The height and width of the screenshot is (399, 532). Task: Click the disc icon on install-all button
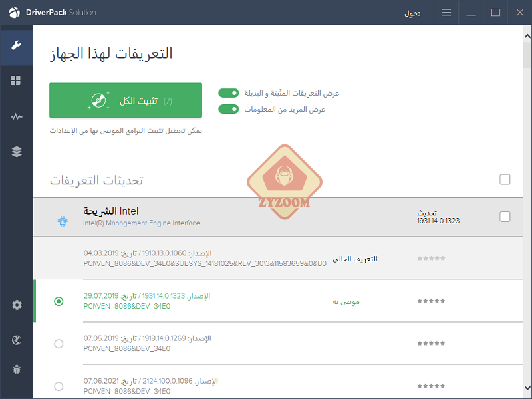tap(98, 100)
